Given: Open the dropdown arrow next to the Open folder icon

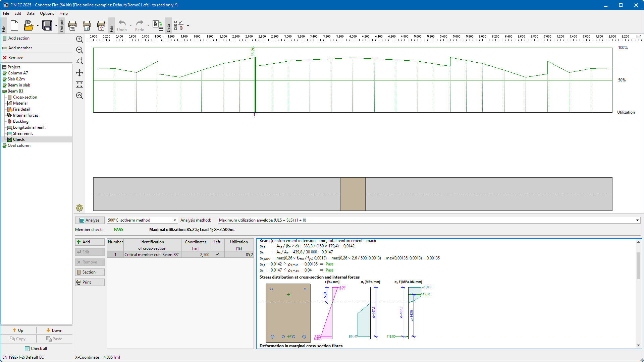Looking at the screenshot, I should (38, 25).
